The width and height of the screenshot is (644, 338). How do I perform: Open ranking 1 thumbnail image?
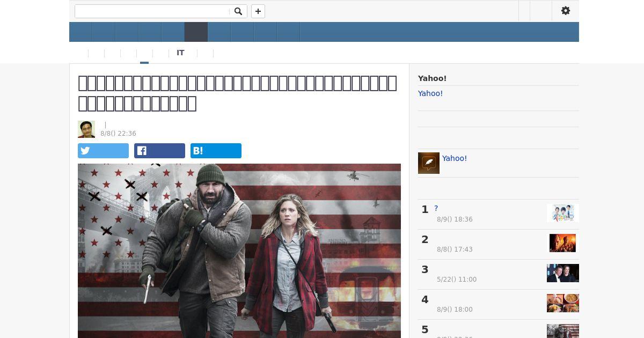tap(562, 213)
